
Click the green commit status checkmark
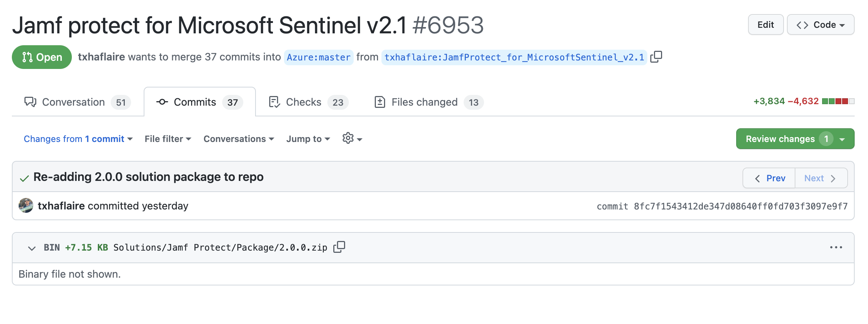pyautogui.click(x=24, y=178)
